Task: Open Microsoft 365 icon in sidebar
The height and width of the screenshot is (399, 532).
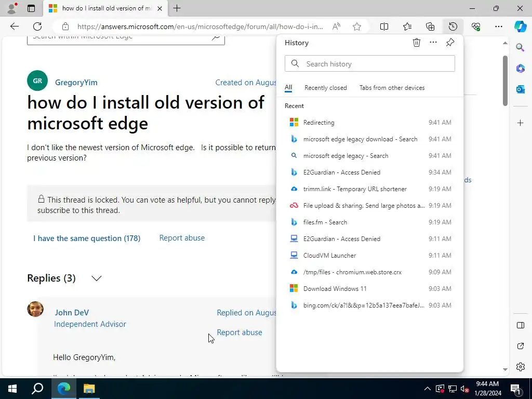Action: click(520, 68)
